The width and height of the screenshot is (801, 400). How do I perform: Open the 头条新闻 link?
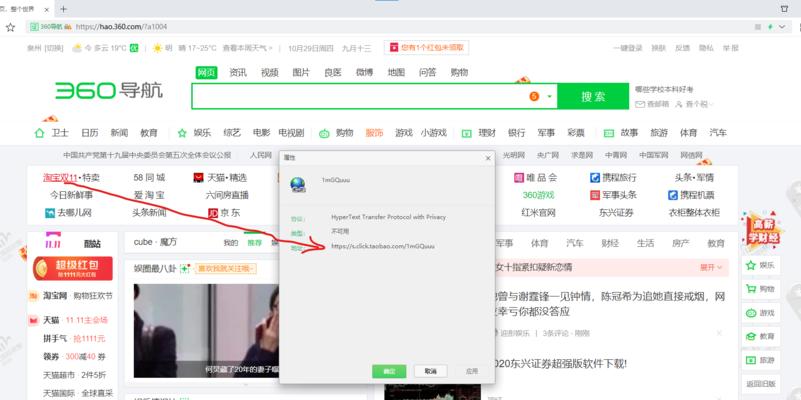coord(149,213)
